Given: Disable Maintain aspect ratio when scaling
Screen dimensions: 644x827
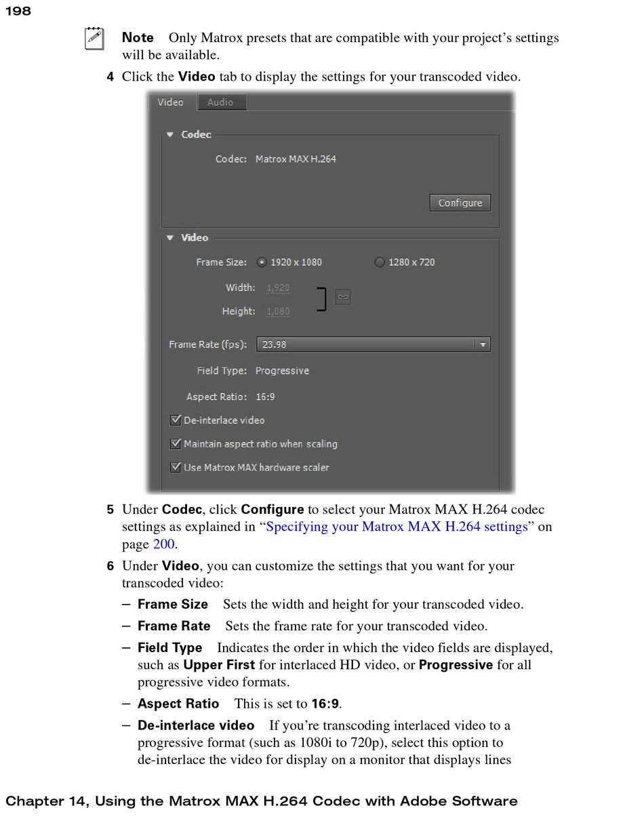Looking at the screenshot, I should (x=176, y=444).
